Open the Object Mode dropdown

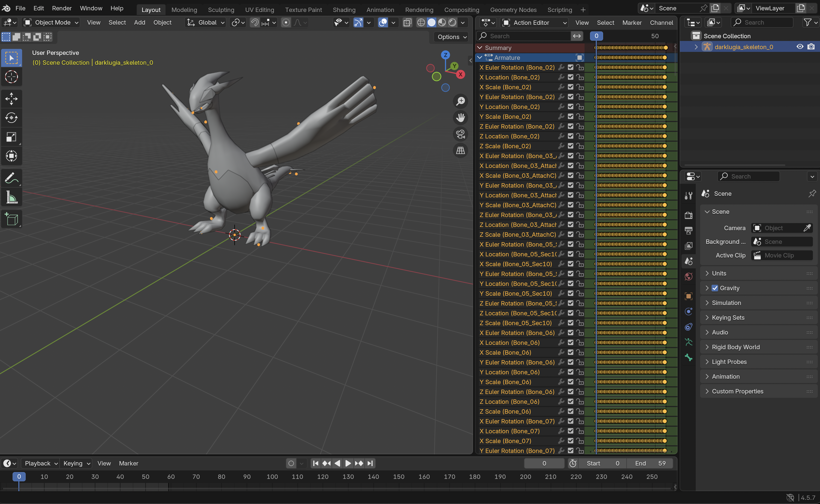point(51,23)
